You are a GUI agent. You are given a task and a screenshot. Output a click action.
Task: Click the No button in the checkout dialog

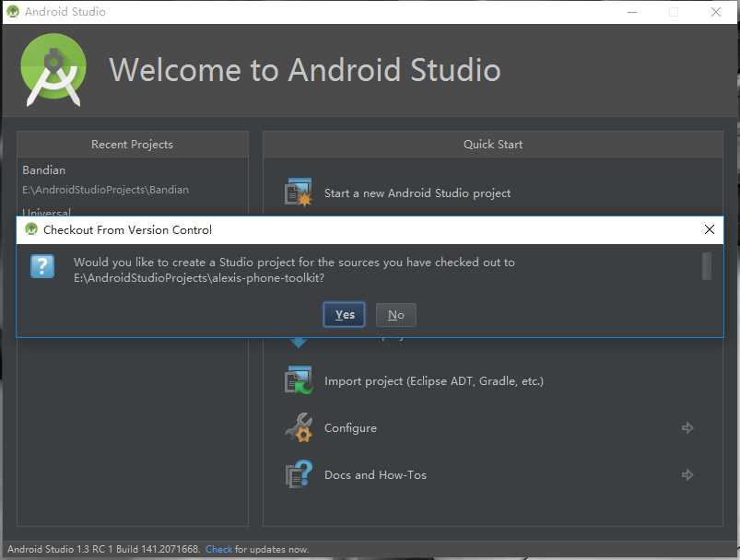[x=396, y=315]
